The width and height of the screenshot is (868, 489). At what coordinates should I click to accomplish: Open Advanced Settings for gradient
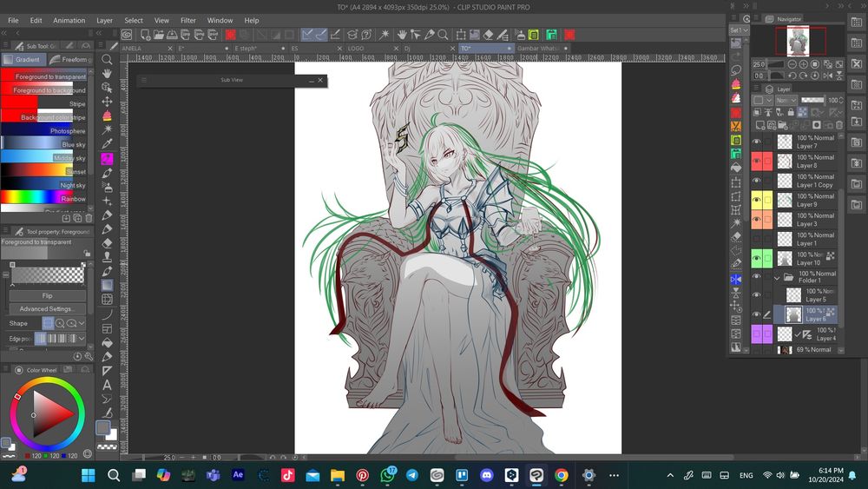[47, 308]
